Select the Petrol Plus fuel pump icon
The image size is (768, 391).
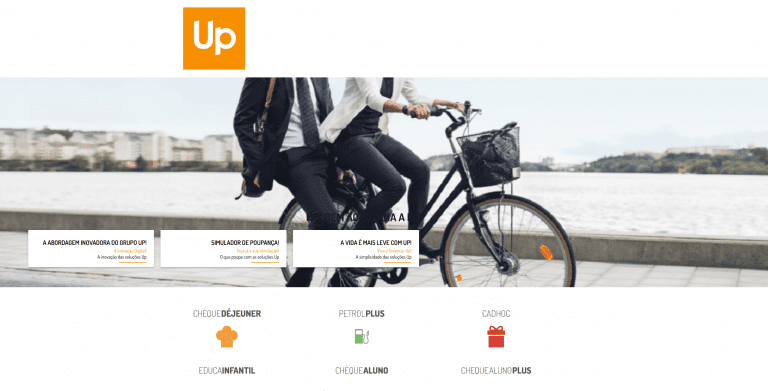coord(361,337)
